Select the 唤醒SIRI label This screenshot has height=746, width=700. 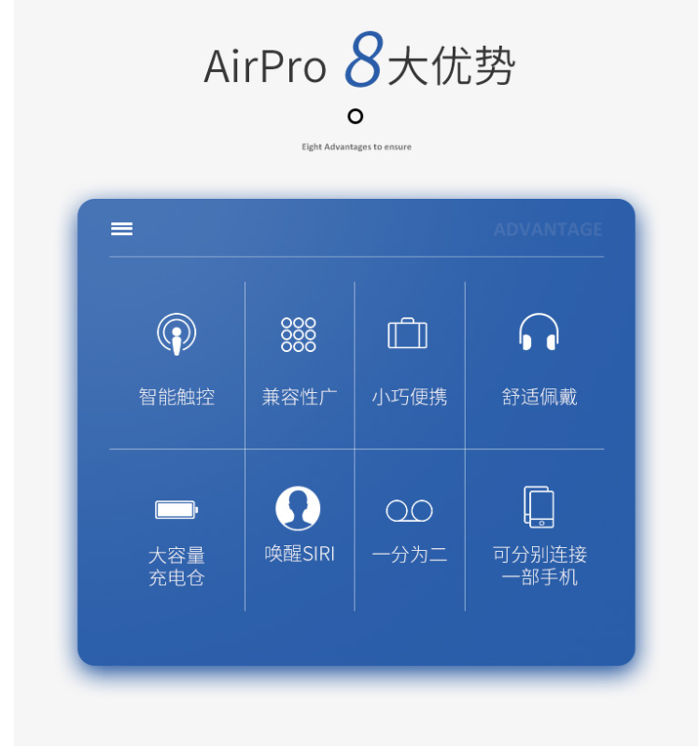300,554
